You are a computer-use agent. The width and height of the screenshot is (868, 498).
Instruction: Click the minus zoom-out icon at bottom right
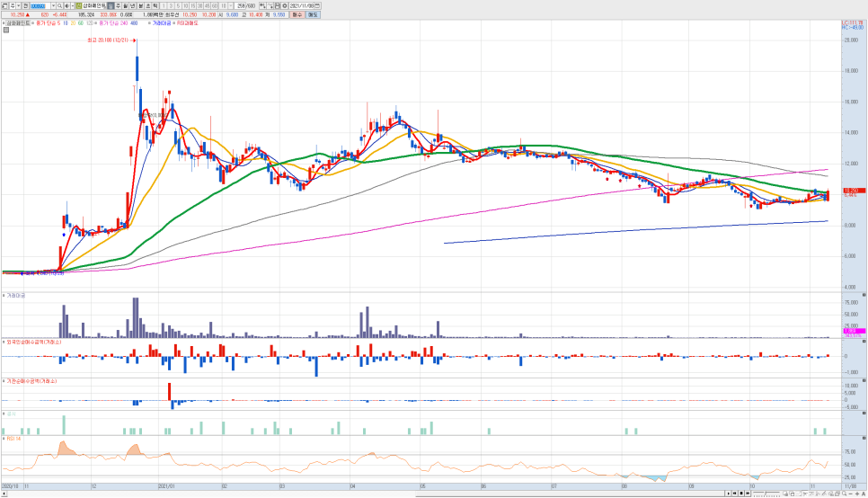pos(851,494)
